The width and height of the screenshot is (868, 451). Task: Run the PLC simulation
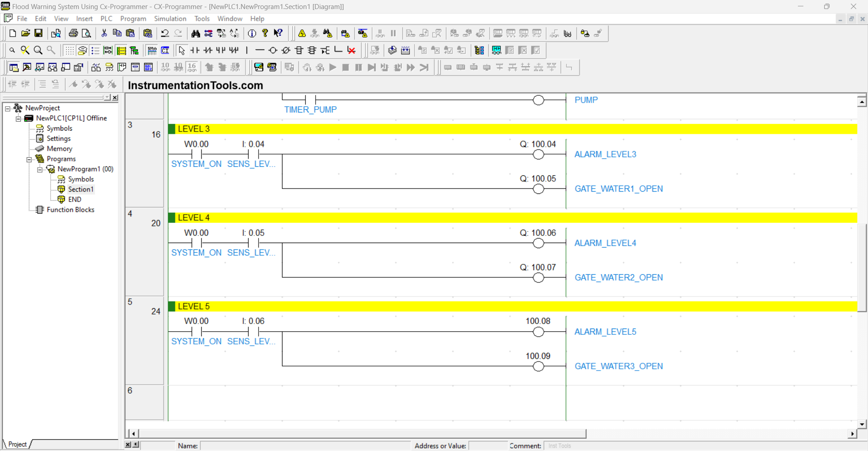(333, 67)
